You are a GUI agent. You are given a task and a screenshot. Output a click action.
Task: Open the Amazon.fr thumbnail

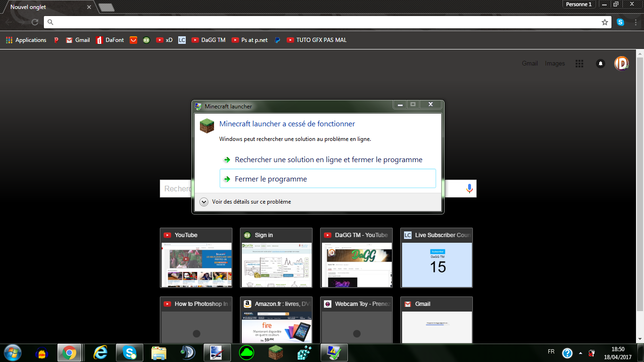click(x=276, y=320)
